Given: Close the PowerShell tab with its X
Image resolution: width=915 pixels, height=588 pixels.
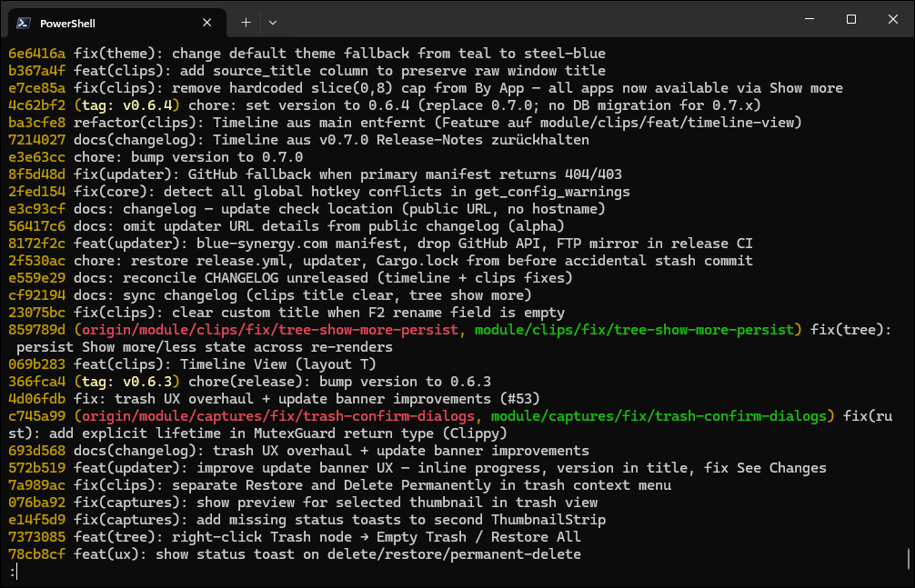Looking at the screenshot, I should click(x=206, y=22).
